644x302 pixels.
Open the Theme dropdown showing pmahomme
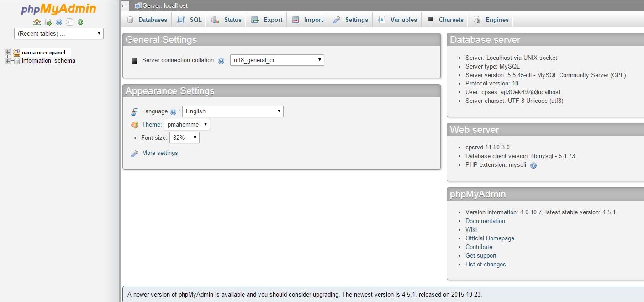coord(187,124)
